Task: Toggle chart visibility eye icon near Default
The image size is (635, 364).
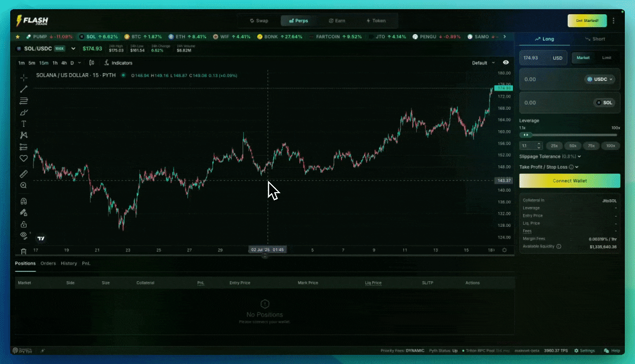Action: pyautogui.click(x=506, y=63)
